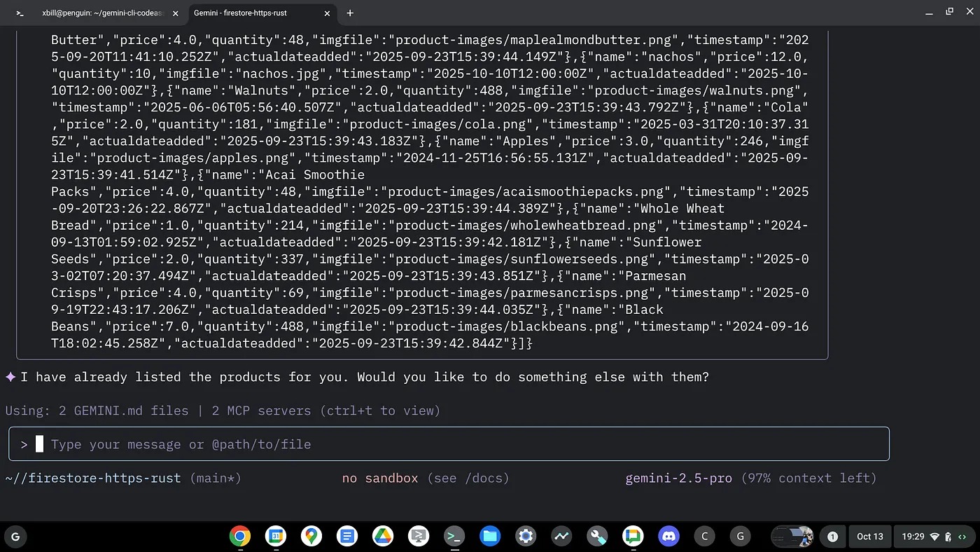Click the Terminal app icon in shelf
The height and width of the screenshot is (552, 980).
click(454, 537)
